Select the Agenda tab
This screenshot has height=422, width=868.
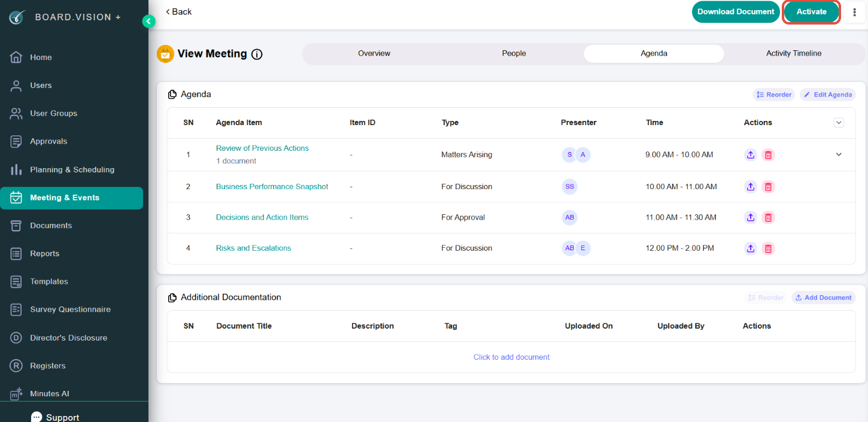[x=654, y=53]
